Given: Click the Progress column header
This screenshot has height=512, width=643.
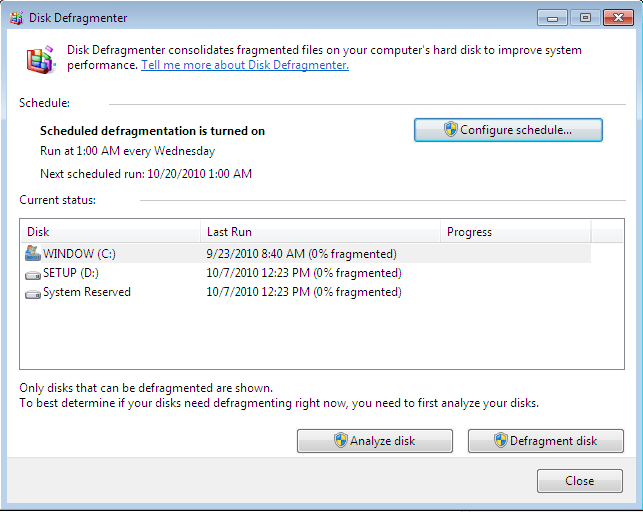Looking at the screenshot, I should pyautogui.click(x=515, y=232).
